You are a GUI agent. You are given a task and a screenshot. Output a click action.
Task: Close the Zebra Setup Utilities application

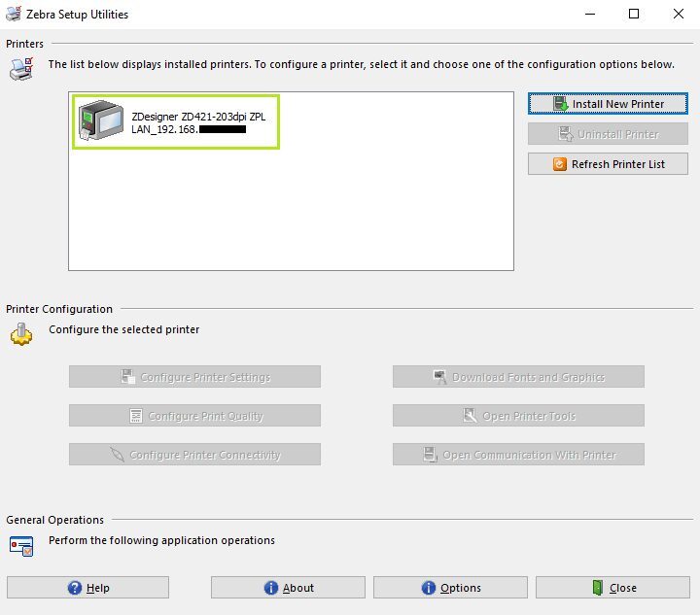(612, 588)
